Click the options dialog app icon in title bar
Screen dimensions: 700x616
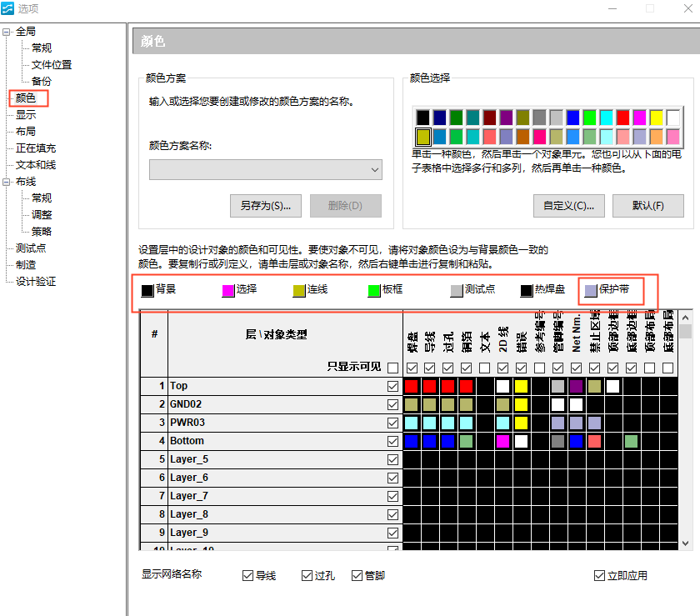pos(7,8)
